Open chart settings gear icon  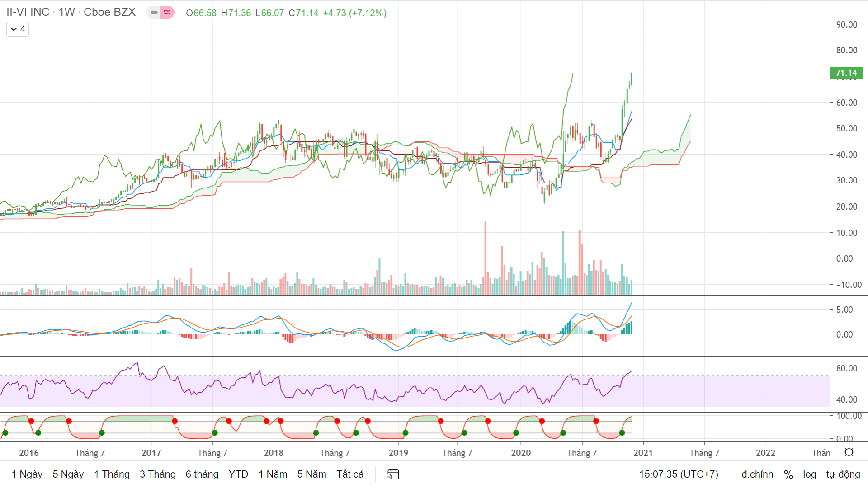pyautogui.click(x=849, y=452)
